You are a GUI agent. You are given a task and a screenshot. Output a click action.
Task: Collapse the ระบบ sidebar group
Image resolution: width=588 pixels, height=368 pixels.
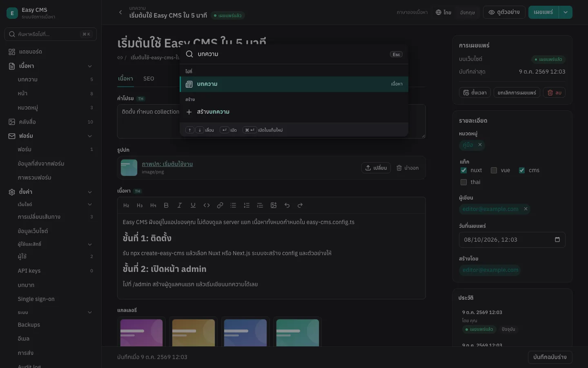coord(90,312)
